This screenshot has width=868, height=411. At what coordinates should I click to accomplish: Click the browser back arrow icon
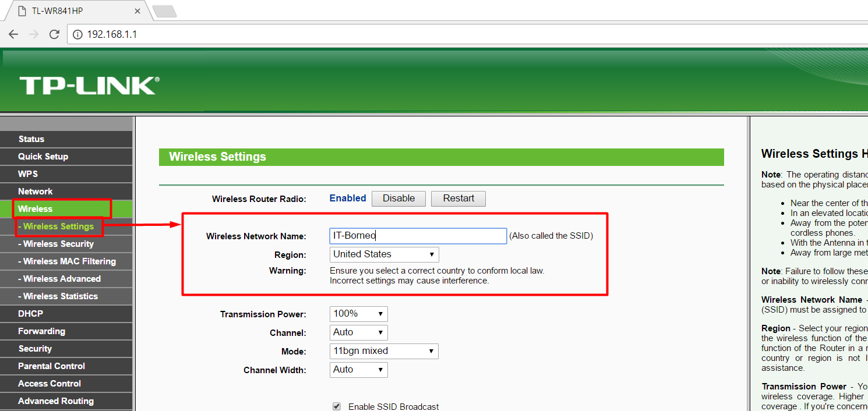pyautogui.click(x=13, y=34)
